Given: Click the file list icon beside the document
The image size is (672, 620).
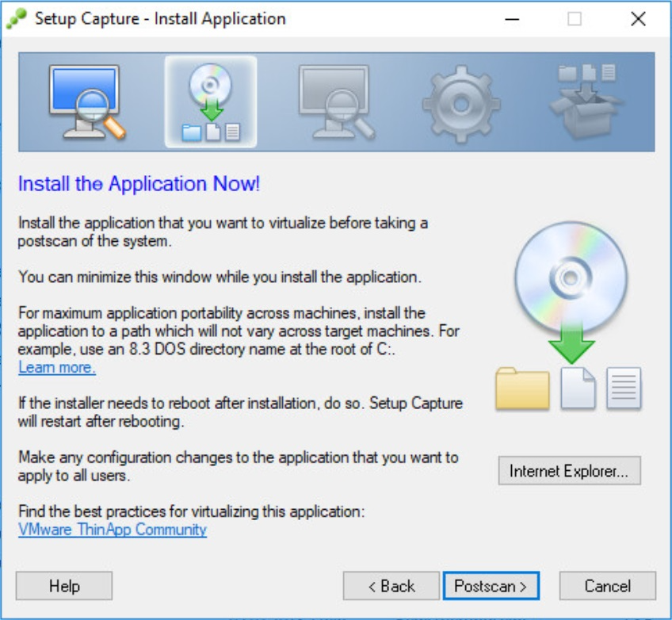Looking at the screenshot, I should pyautogui.click(x=623, y=388).
